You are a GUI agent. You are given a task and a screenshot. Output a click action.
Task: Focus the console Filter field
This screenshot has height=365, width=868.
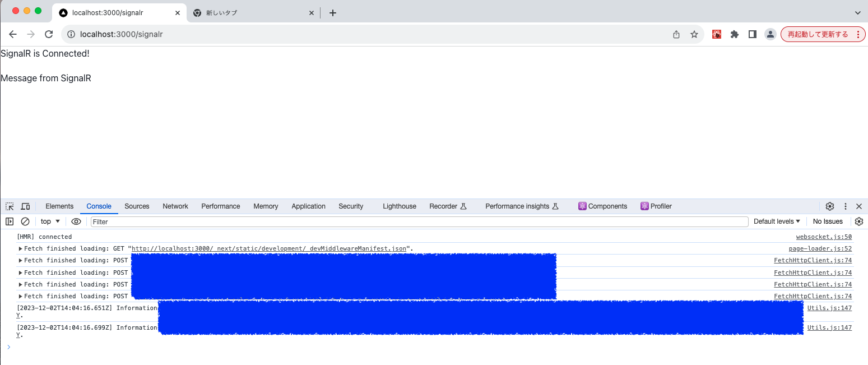coord(419,221)
